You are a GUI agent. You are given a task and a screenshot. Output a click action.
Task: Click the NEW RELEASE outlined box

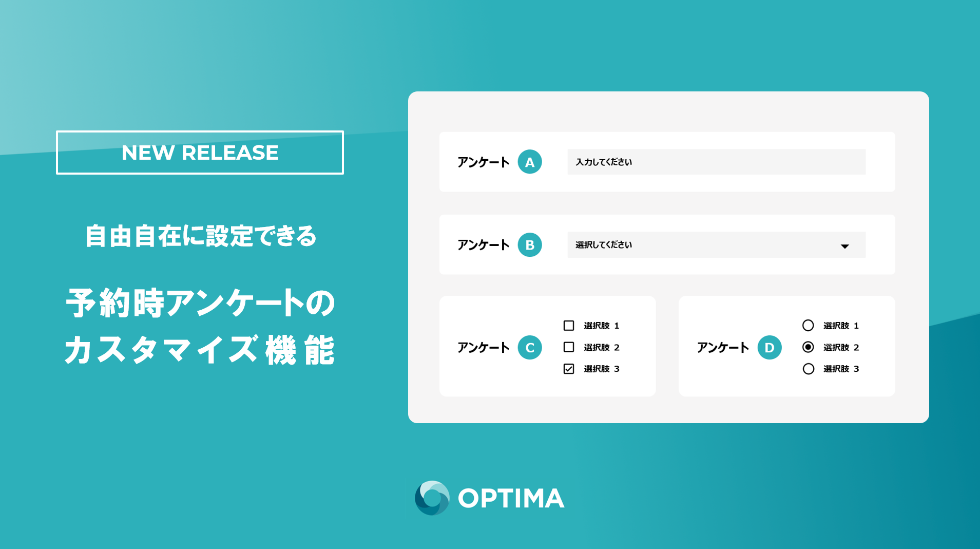(200, 153)
